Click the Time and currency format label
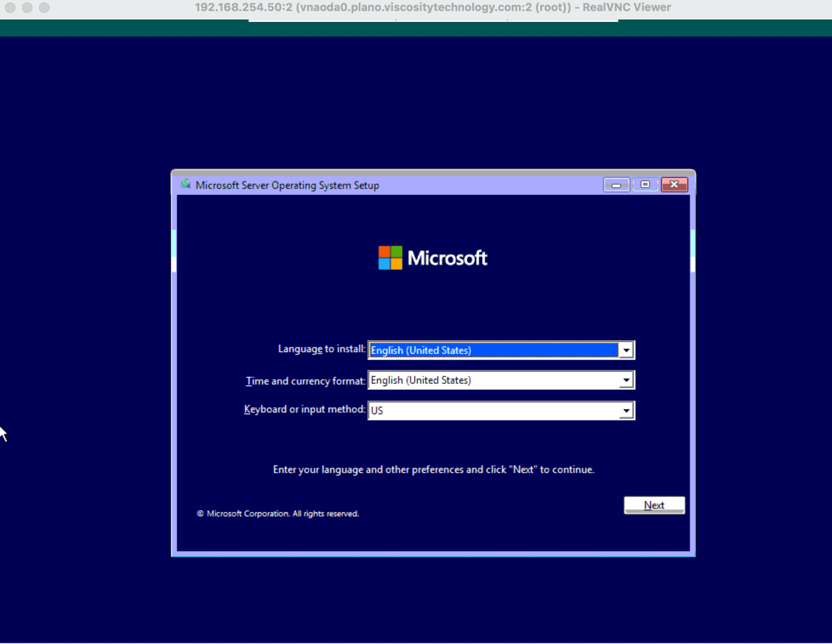The height and width of the screenshot is (644, 832). click(305, 381)
